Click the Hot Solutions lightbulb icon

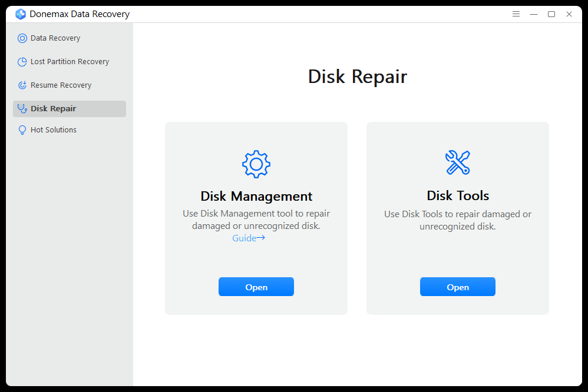22,130
